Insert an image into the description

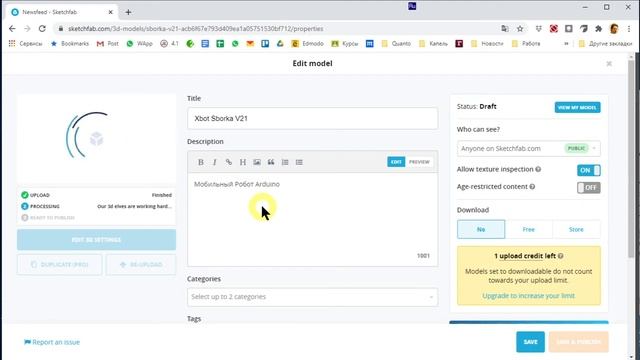pyautogui.click(x=257, y=162)
